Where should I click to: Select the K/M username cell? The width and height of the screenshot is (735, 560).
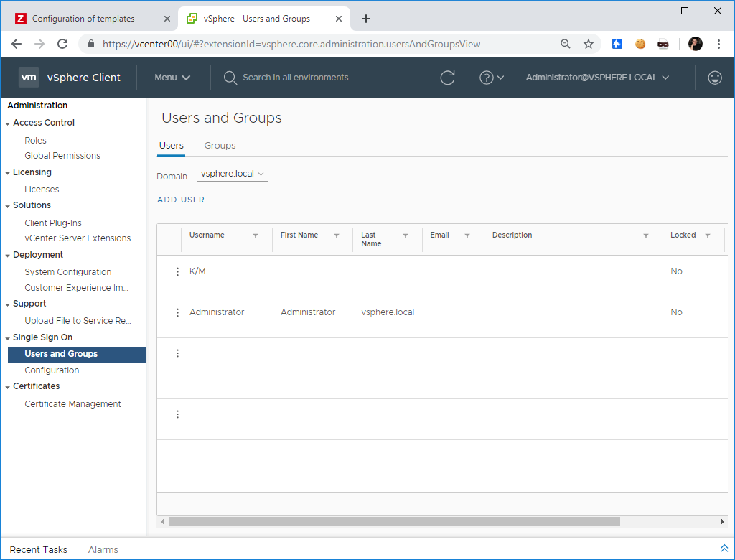click(197, 271)
